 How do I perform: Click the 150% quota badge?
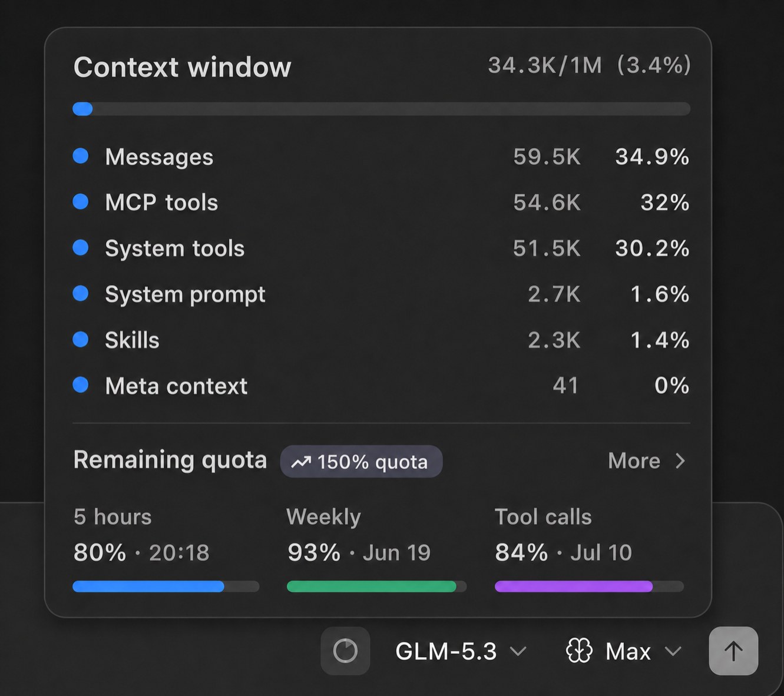(361, 462)
